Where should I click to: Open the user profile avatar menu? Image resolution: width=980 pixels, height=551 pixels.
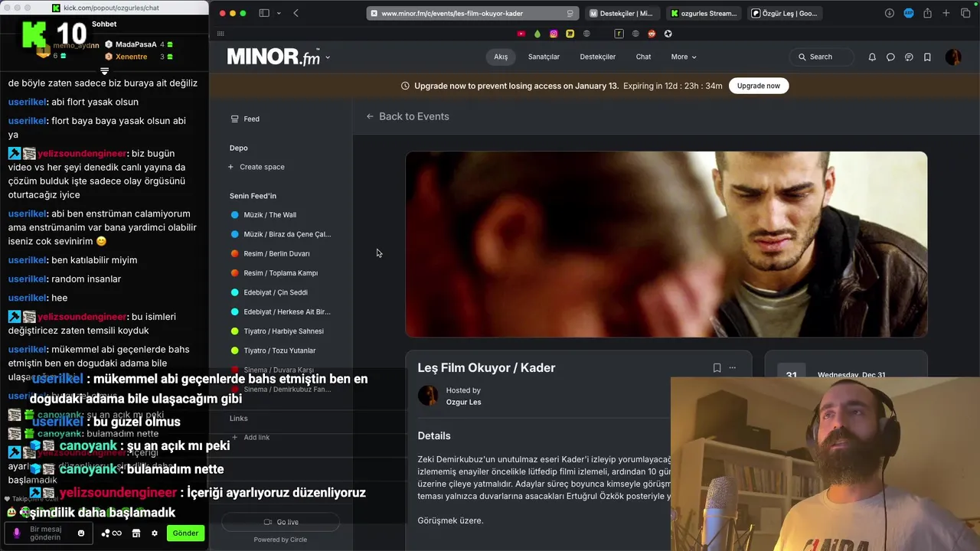click(953, 57)
